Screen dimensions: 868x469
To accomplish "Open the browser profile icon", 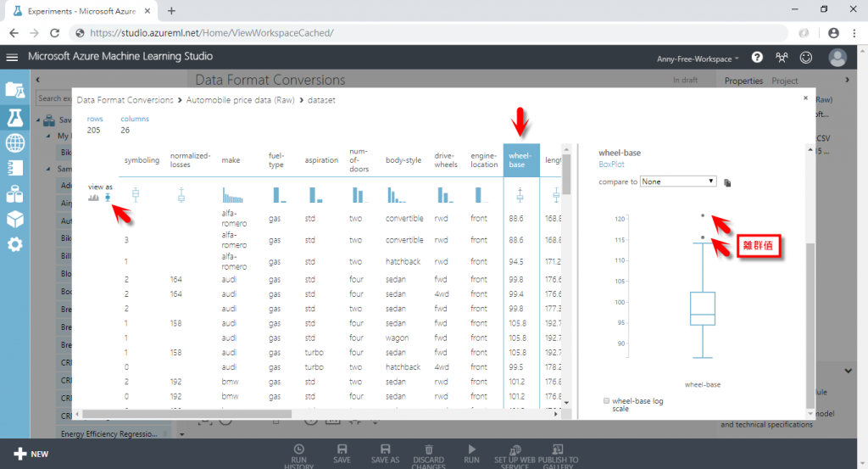I will (833, 33).
